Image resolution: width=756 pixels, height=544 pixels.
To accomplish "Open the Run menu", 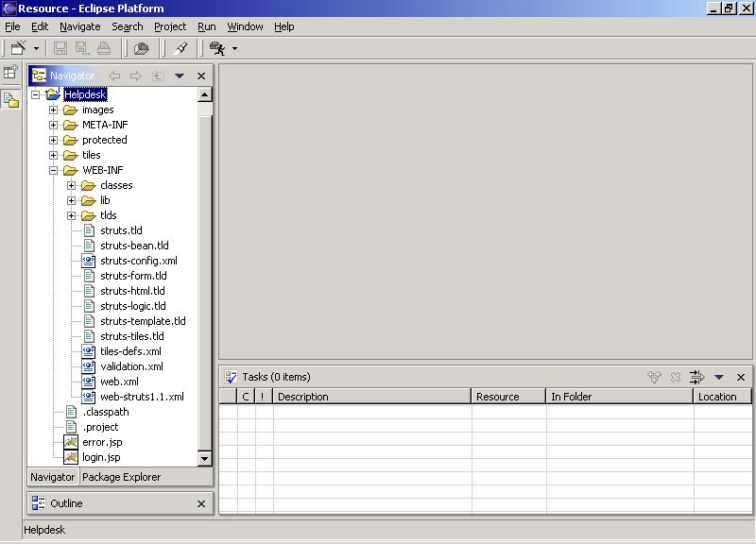I will [x=207, y=26].
